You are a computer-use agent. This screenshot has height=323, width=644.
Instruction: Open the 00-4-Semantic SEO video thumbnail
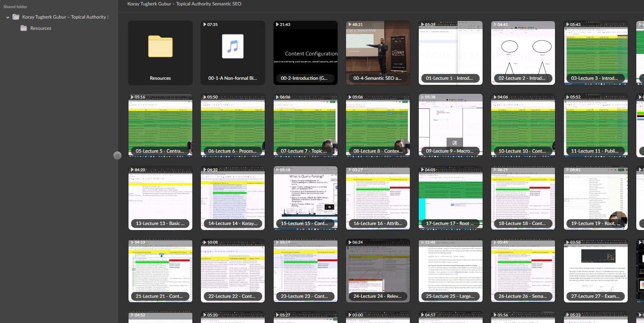point(378,53)
